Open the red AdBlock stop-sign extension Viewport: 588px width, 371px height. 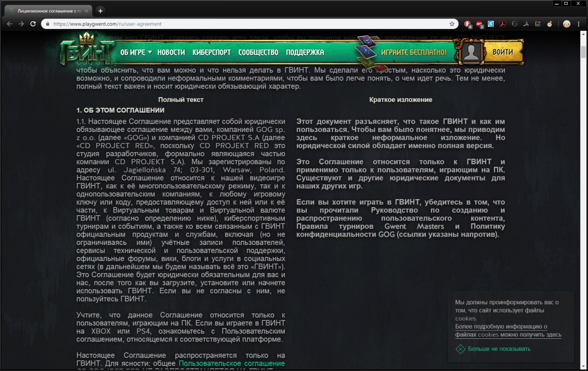tap(468, 24)
